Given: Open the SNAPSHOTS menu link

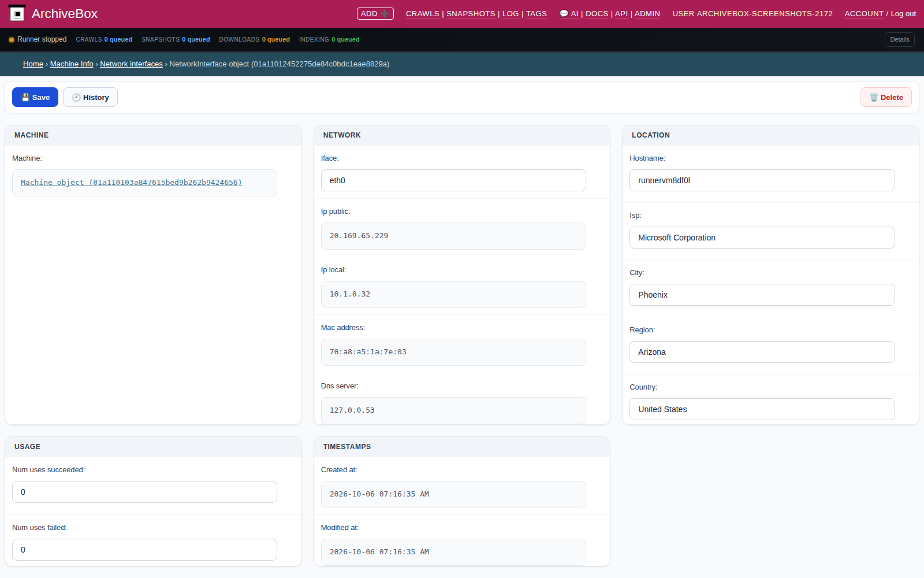Looking at the screenshot, I should pos(471,13).
